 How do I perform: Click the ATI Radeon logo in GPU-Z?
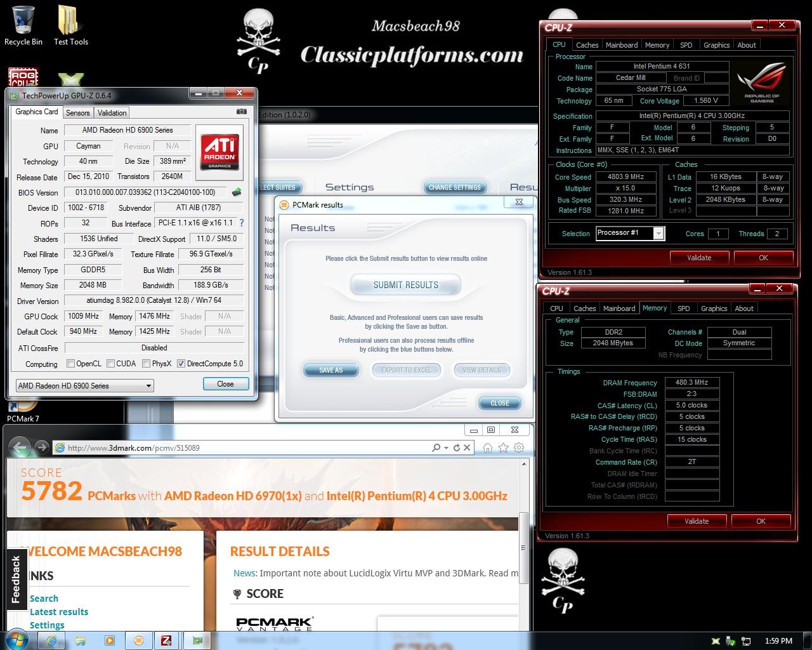[219, 151]
